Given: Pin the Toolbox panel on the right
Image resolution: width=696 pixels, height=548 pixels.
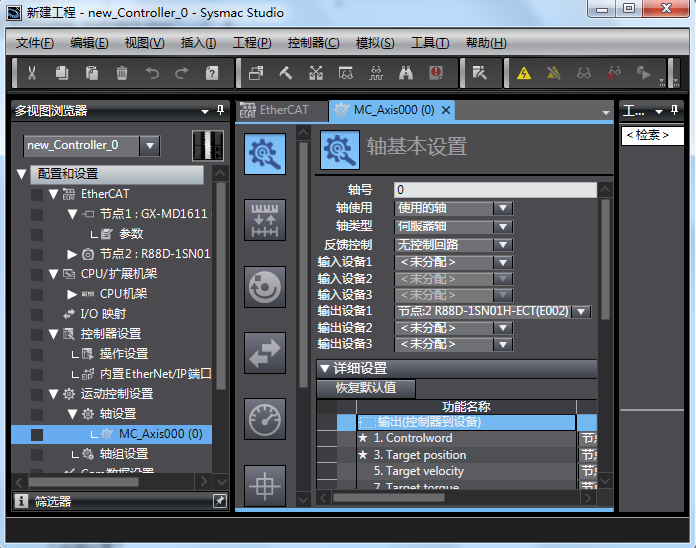Looking at the screenshot, I should pos(674,110).
